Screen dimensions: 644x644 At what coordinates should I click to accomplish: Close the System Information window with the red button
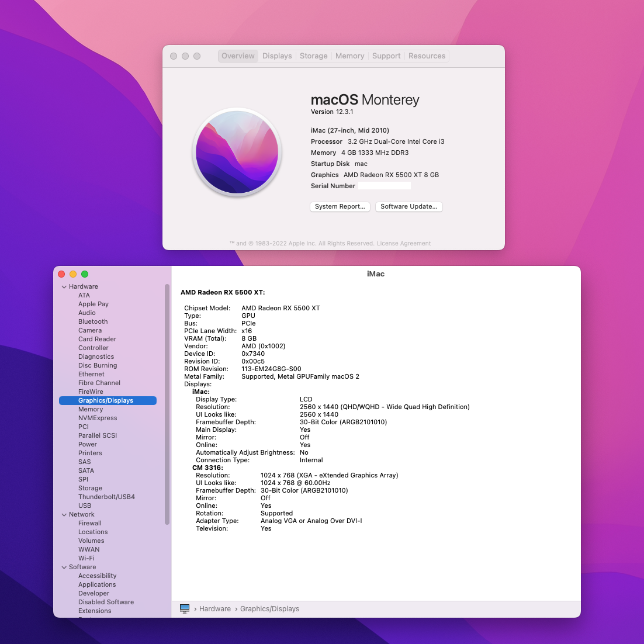click(61, 274)
